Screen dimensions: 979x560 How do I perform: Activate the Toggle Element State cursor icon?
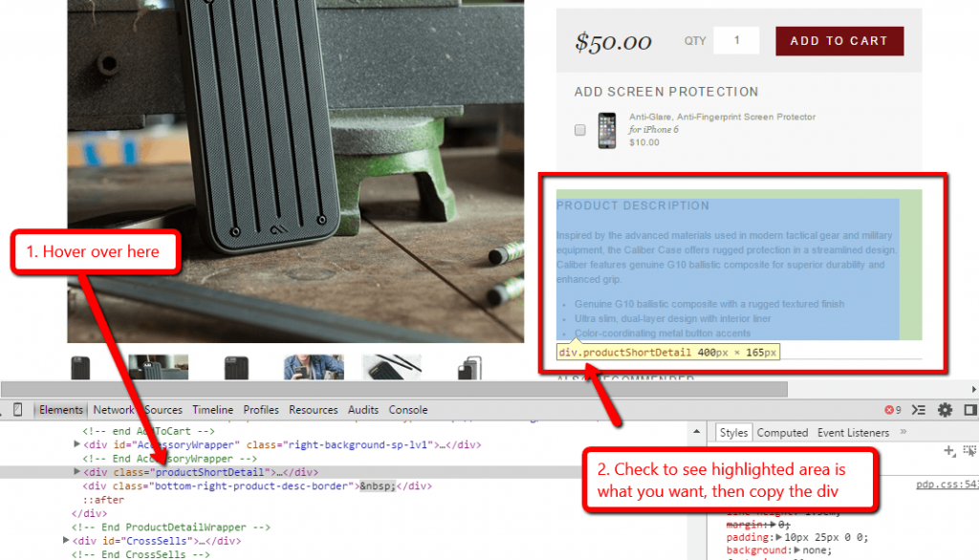[x=970, y=449]
